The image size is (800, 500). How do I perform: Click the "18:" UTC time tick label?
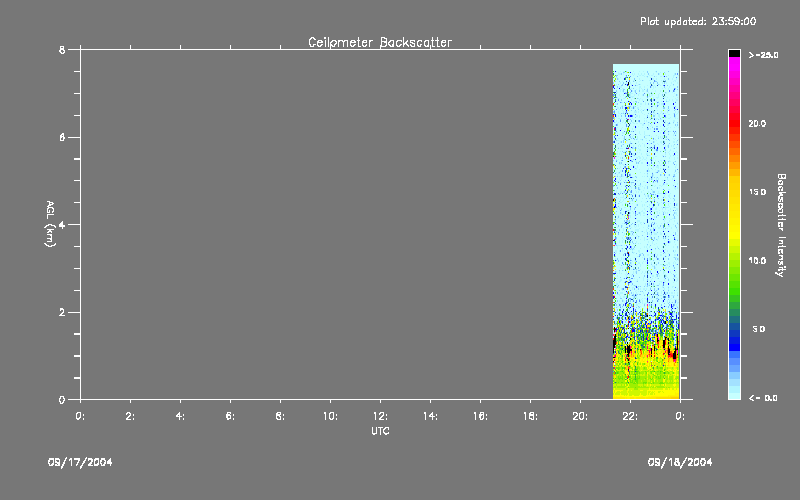(x=530, y=416)
